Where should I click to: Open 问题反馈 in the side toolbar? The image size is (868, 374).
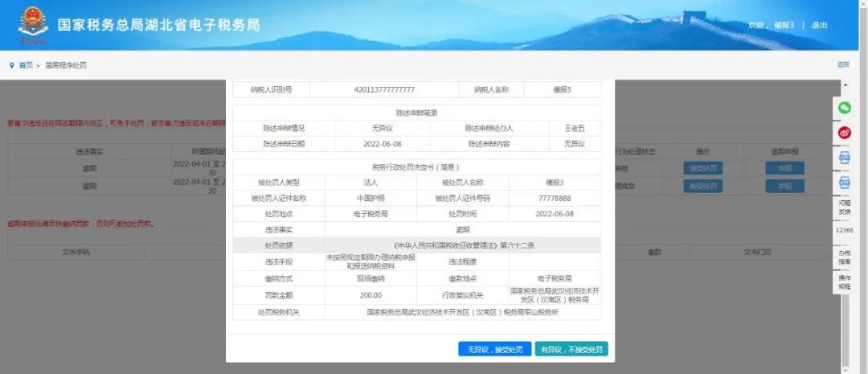844,208
